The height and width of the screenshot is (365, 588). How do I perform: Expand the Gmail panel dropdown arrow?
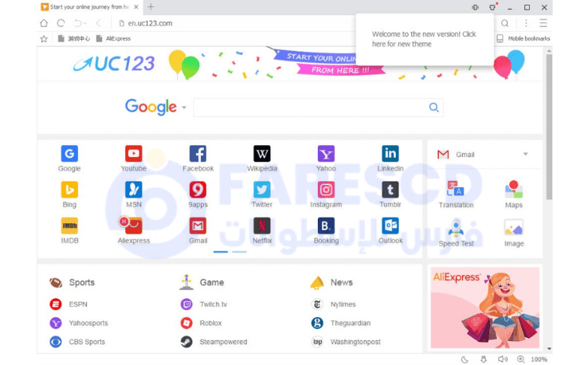click(x=525, y=154)
